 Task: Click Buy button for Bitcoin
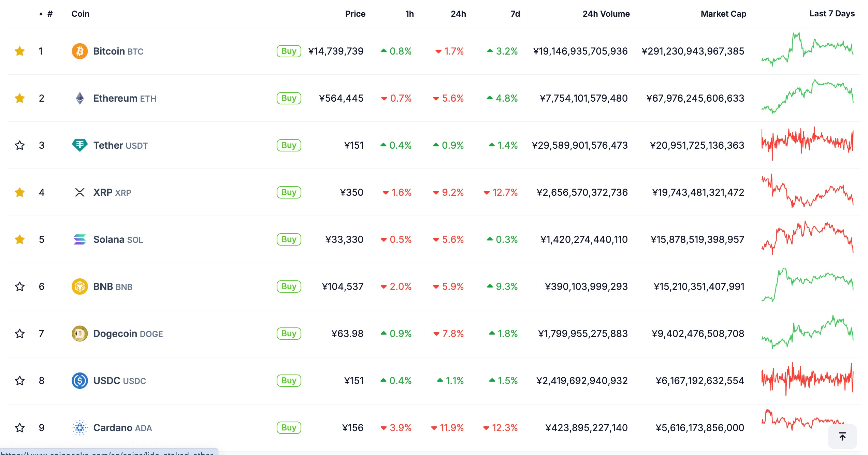[x=289, y=51]
